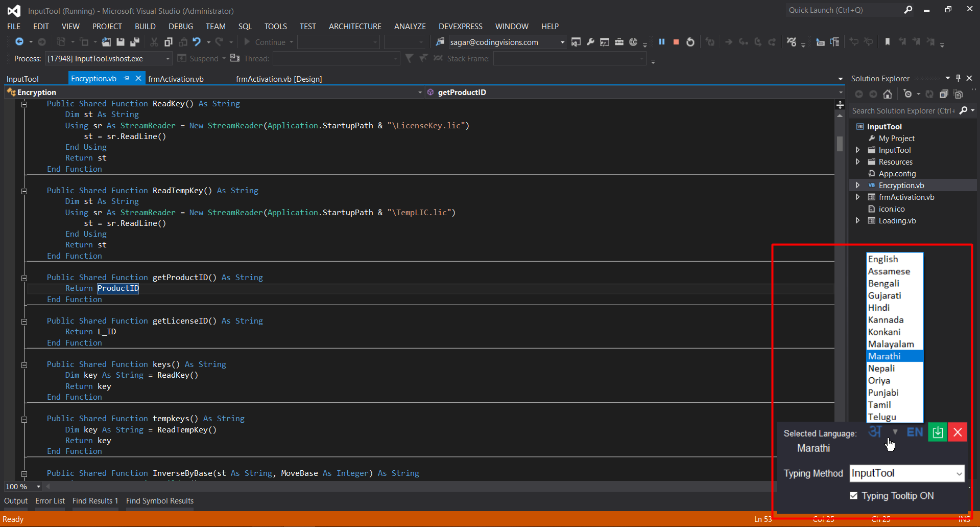Screen dimensions: 980x527
Task: Expand the frmActivation.vb tree node
Action: coord(858,197)
